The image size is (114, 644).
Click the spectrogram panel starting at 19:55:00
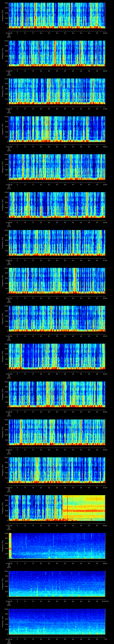pyautogui.click(x=57, y=432)
